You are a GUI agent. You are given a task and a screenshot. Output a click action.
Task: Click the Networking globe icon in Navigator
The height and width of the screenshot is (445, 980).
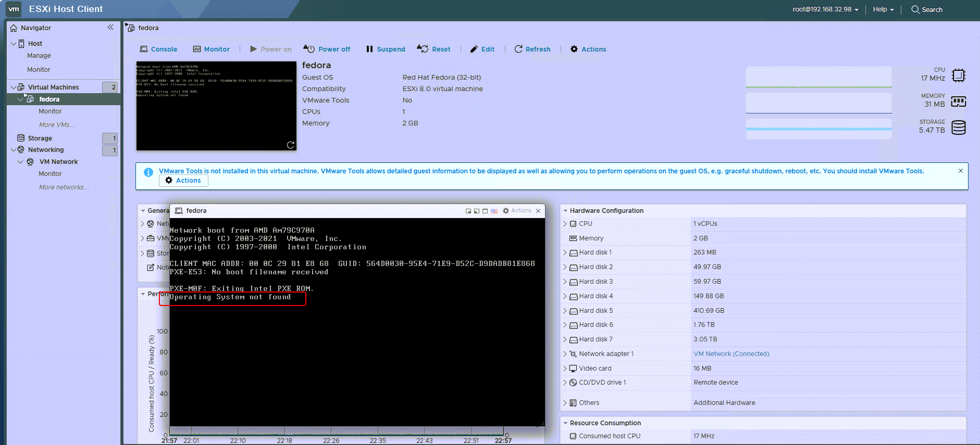point(21,149)
